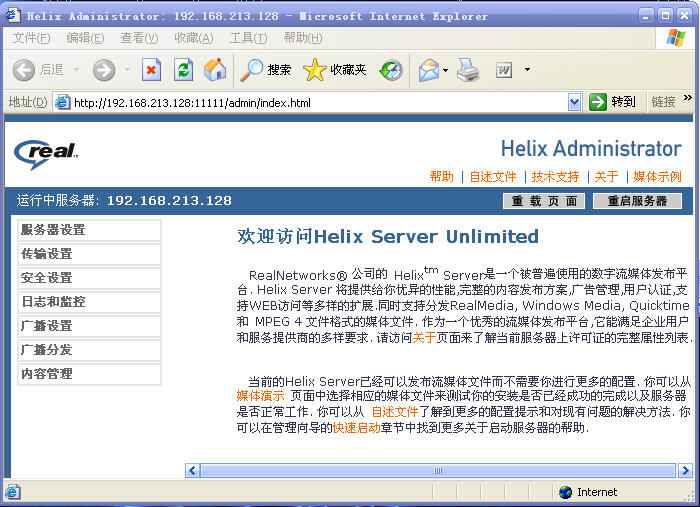This screenshot has height=507, width=700.
Task: Expand 日志和监控 sidebar section
Action: click(89, 302)
